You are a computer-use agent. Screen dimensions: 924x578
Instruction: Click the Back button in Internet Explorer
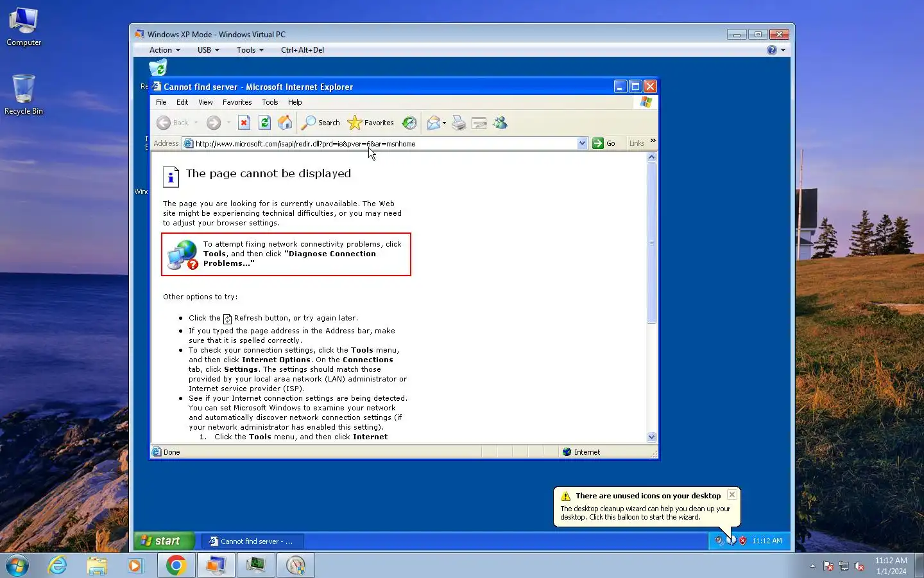(173, 123)
